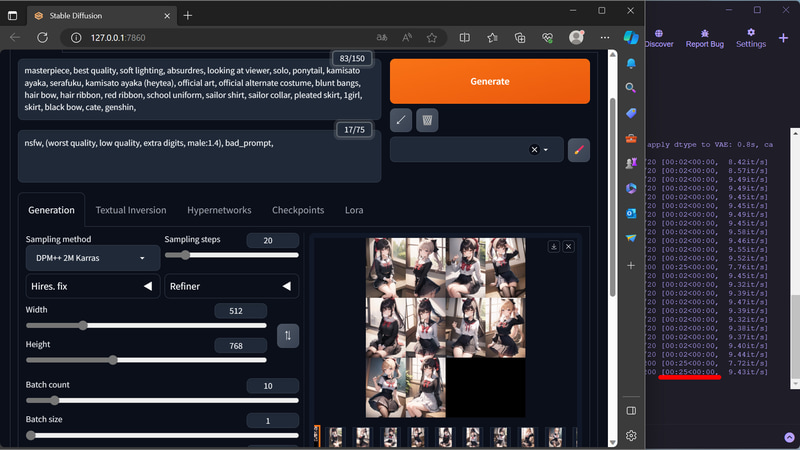Add page to favorites with the star icon

[x=432, y=38]
